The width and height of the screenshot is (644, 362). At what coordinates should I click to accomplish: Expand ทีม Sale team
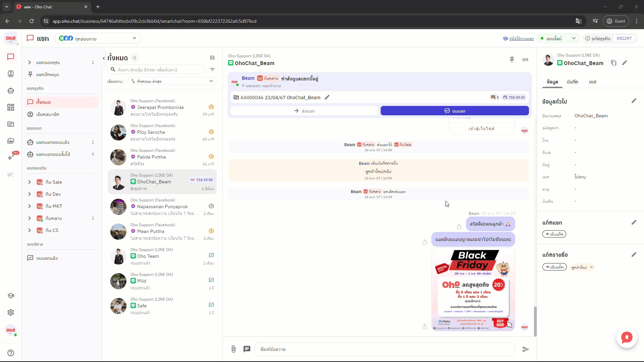(30, 182)
